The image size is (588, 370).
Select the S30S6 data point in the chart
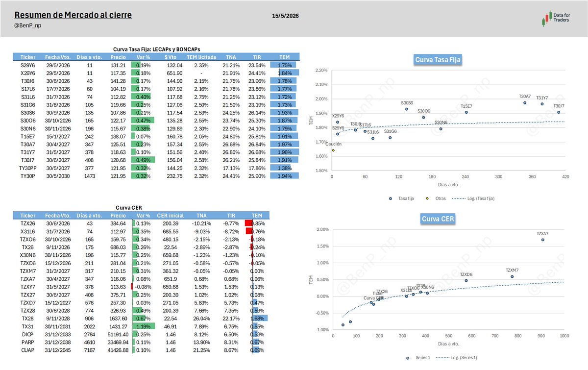tap(407, 109)
